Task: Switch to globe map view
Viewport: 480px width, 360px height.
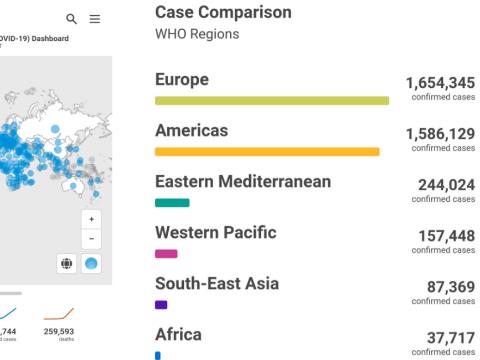Action: click(66, 263)
